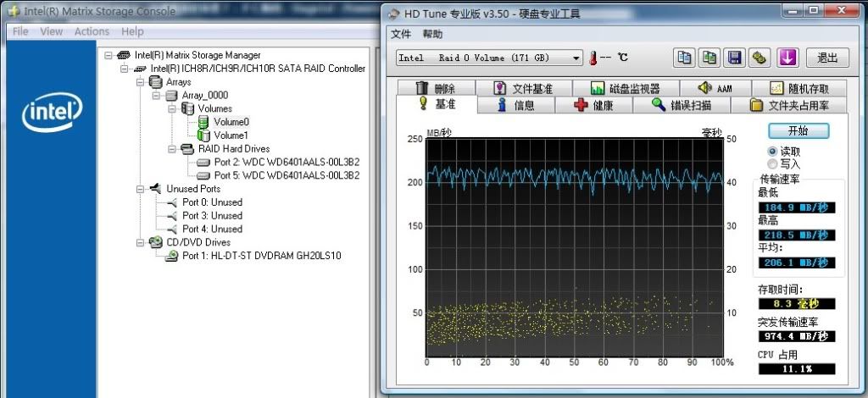Open the Help menu in Matrix Storage Console

(x=132, y=31)
